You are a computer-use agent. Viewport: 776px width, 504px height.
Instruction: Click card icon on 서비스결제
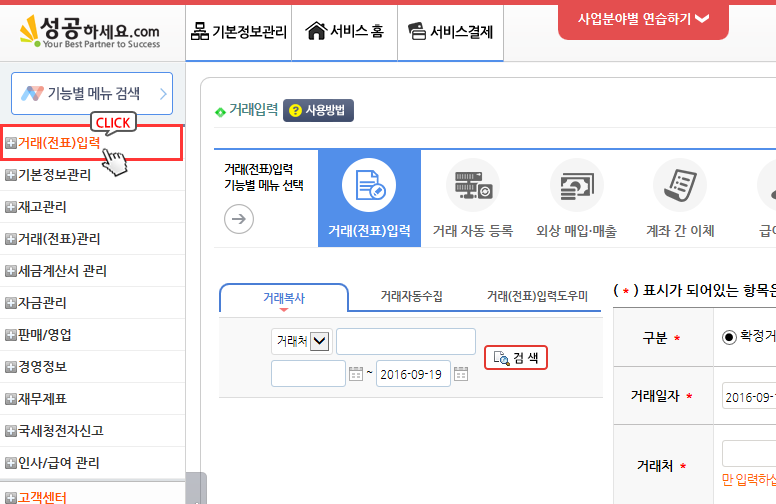click(417, 31)
